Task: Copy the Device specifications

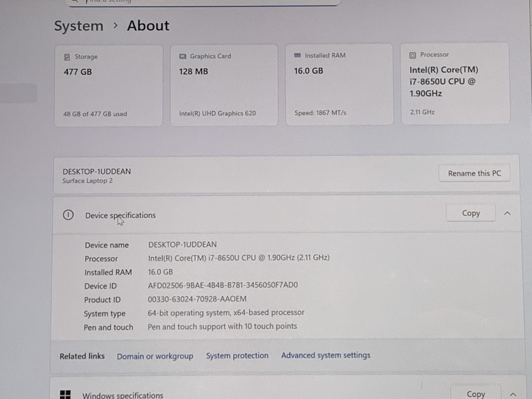Action: (x=471, y=213)
